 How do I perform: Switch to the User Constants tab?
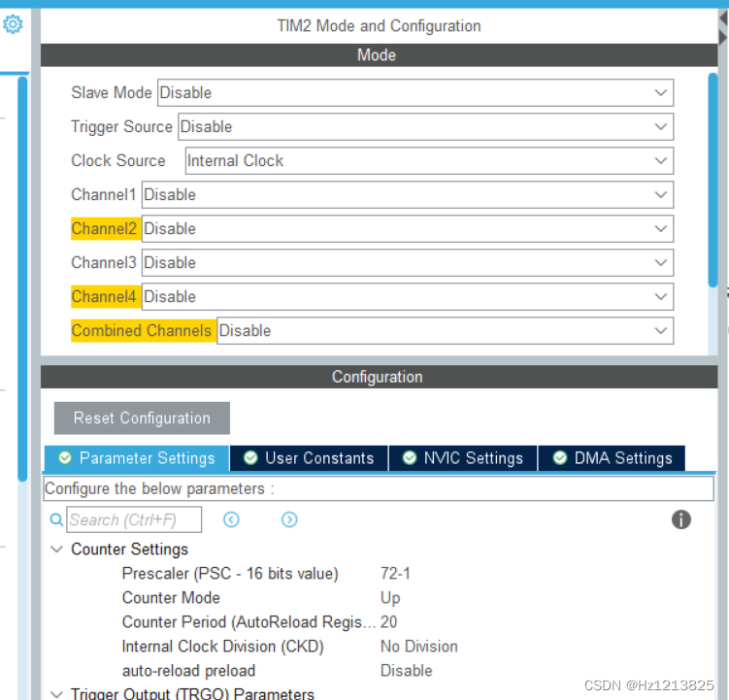click(309, 458)
